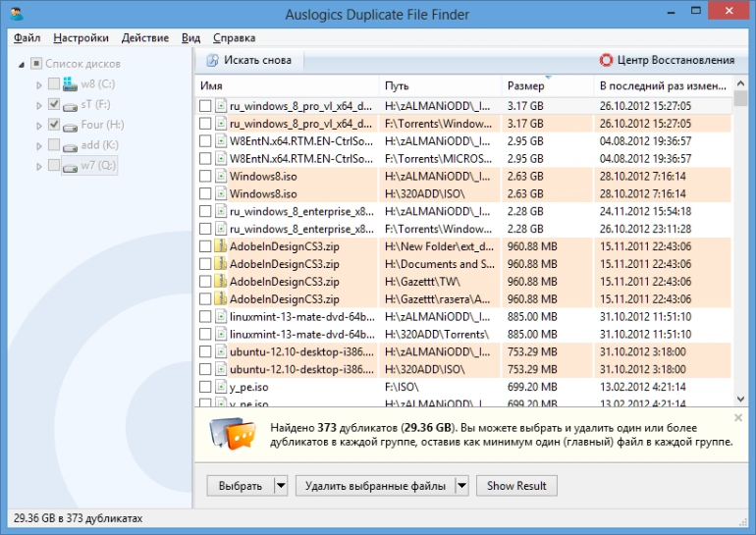This screenshot has width=756, height=535.
Task: Select AdobeInDesignCS3.zip row in H:\Gazettt\газета
Action: pyautogui.click(x=463, y=298)
